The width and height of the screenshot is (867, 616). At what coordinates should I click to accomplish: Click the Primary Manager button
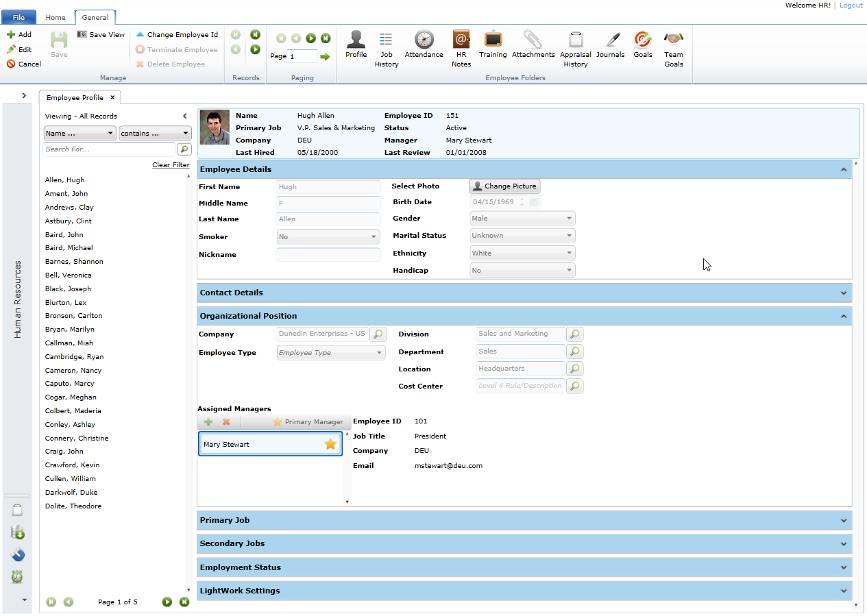[x=308, y=422]
